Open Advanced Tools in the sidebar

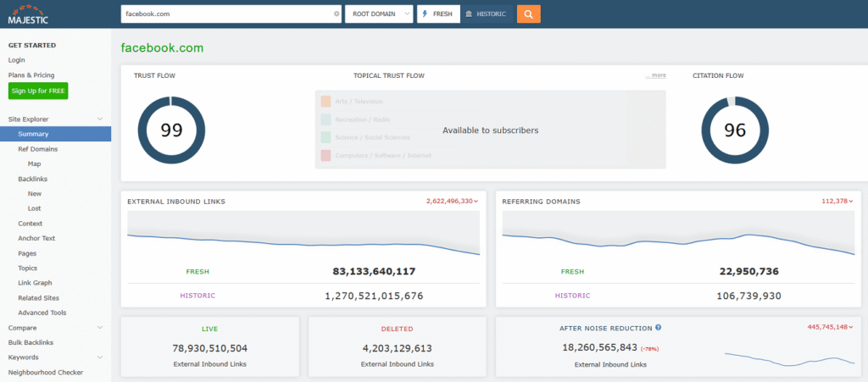(42, 313)
